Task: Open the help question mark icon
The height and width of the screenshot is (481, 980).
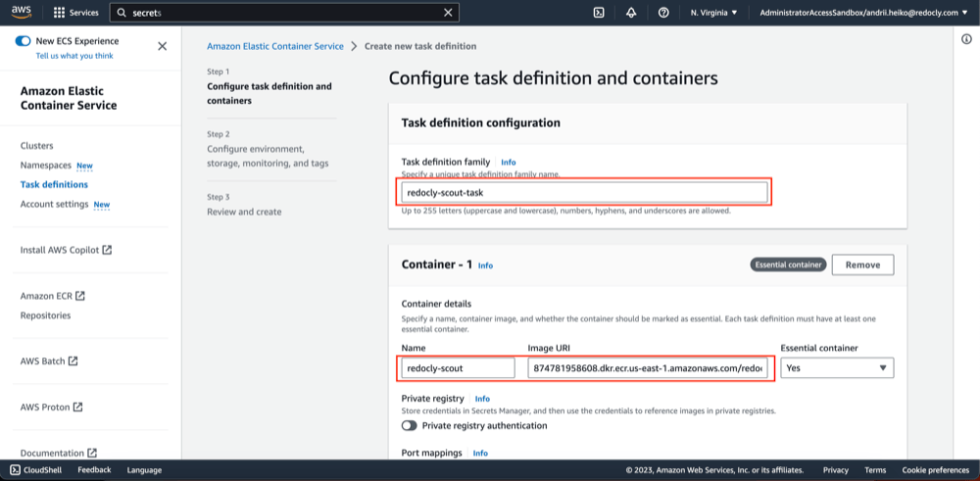Action: point(663,13)
